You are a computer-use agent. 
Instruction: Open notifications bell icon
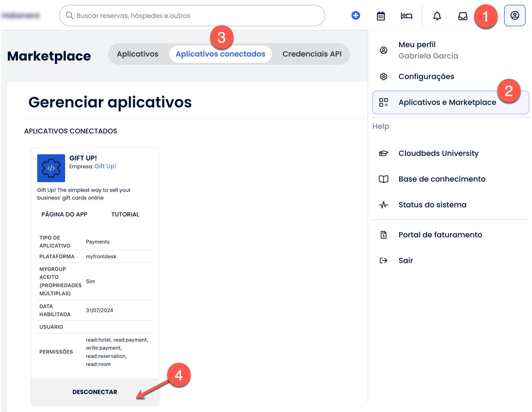click(x=437, y=16)
